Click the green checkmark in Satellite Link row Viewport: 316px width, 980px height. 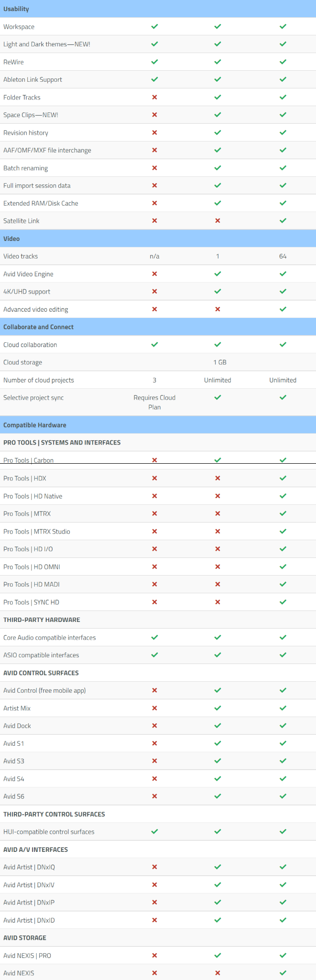coord(283,221)
